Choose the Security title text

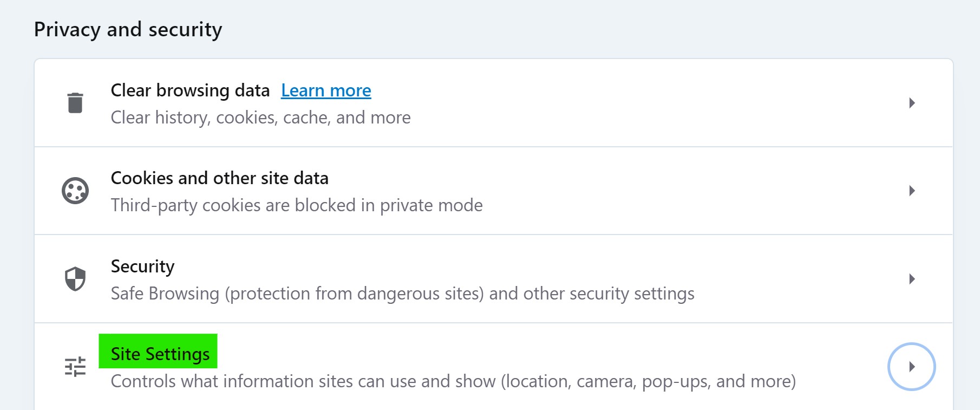tap(142, 266)
